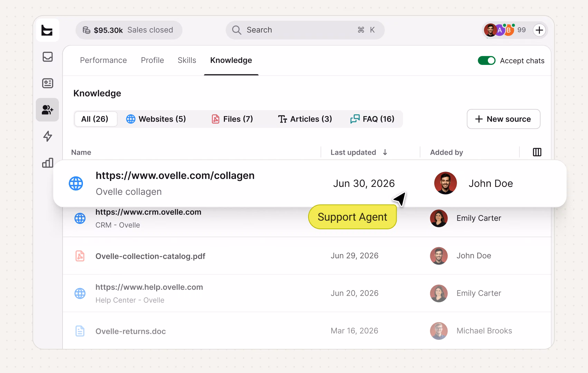Open the bar chart reports icon
Image resolution: width=588 pixels, height=373 pixels.
(48, 163)
